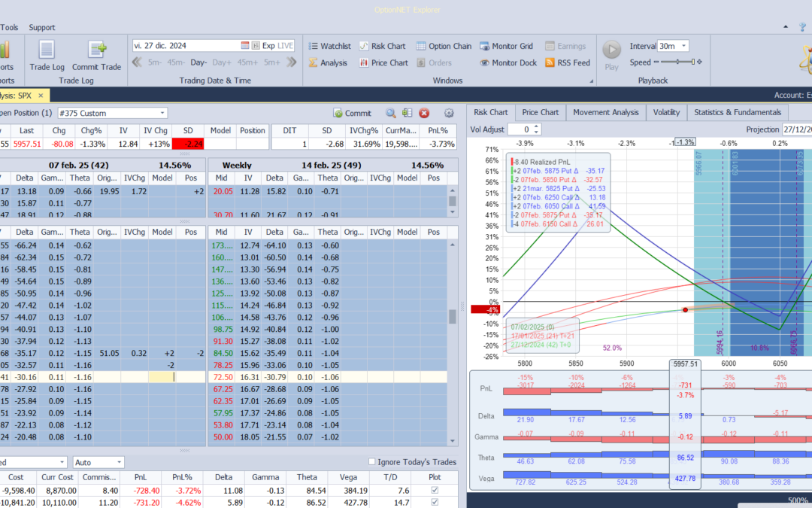The width and height of the screenshot is (812, 508).
Task: Enable Ignore Today's Trades checkbox
Action: [373, 461]
